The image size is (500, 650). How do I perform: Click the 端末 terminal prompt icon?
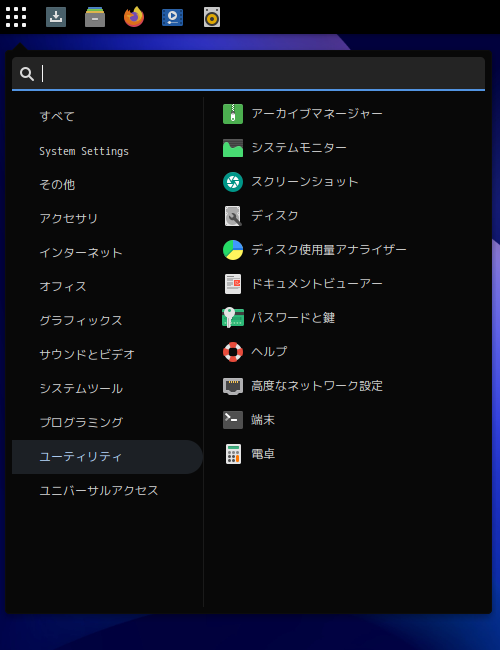pos(233,420)
